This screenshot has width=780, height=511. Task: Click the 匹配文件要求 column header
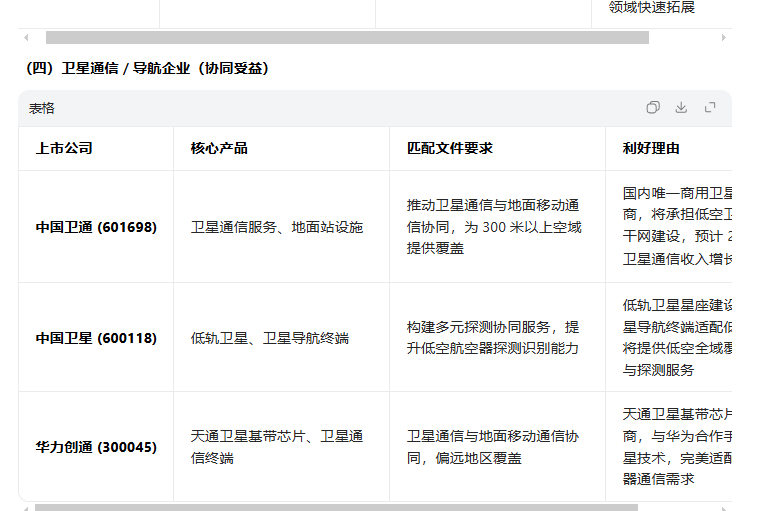point(497,148)
